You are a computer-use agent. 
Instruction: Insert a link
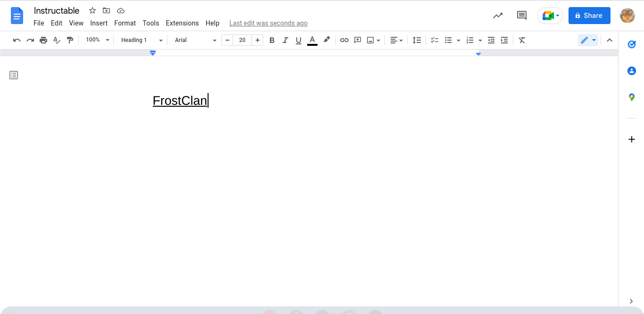tap(344, 40)
